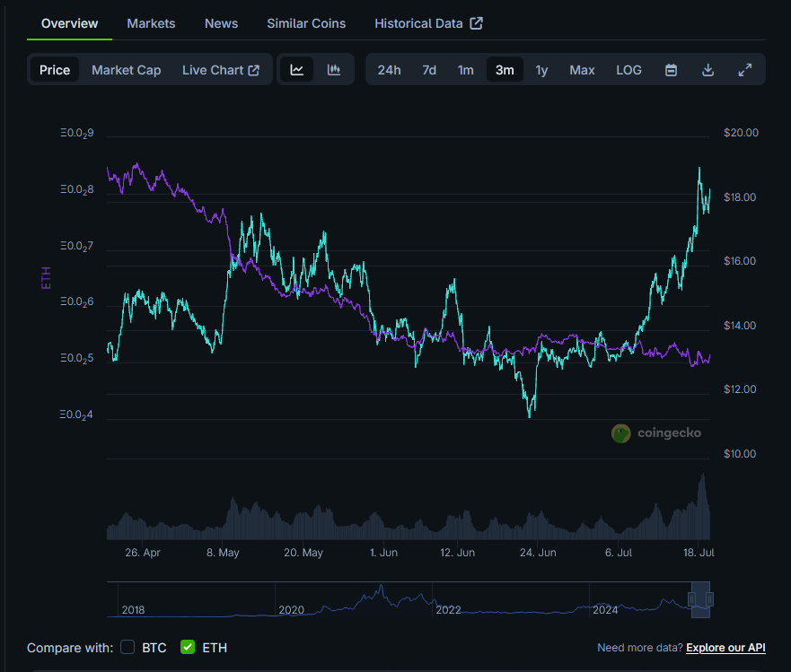Open Live Chart in new window

pyautogui.click(x=221, y=70)
